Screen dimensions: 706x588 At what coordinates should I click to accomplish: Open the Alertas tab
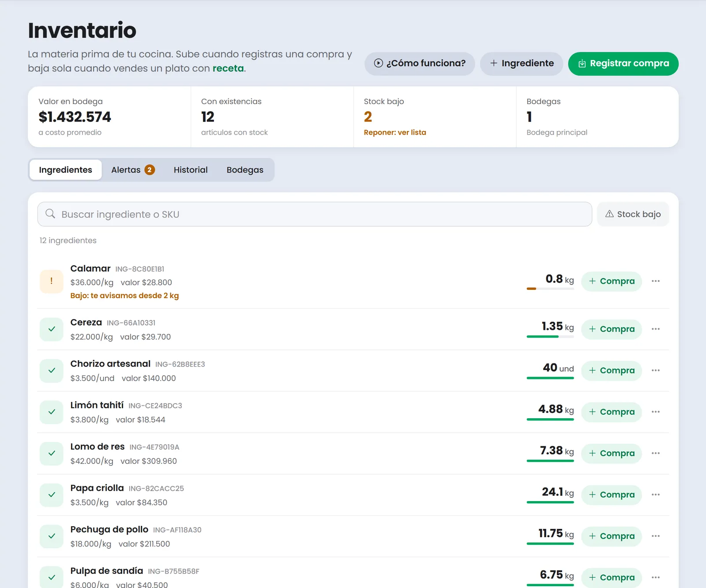click(133, 170)
